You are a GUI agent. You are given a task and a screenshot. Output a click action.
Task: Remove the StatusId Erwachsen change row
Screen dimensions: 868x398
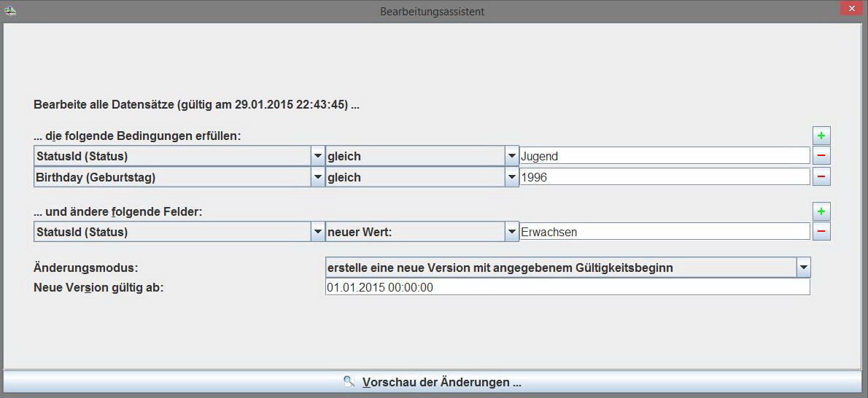(x=821, y=232)
